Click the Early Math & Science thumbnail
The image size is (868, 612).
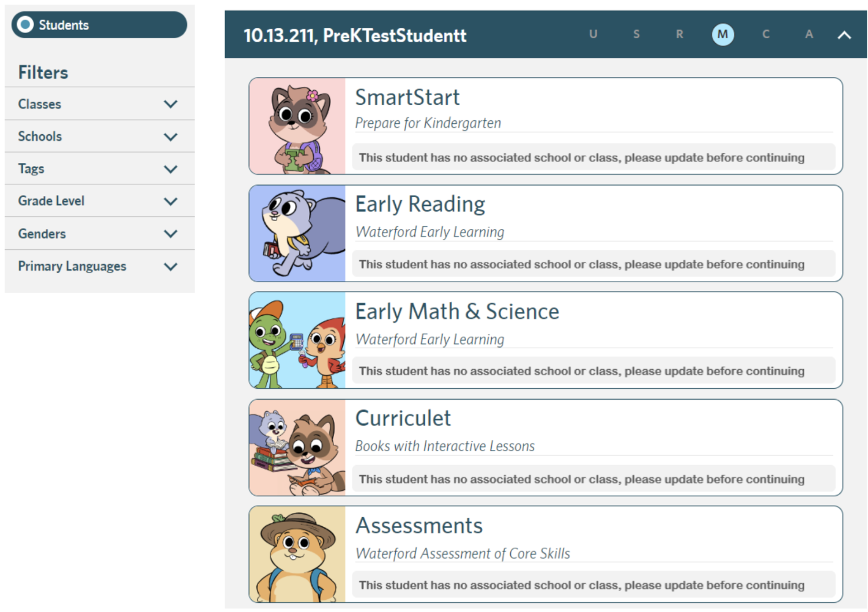297,340
